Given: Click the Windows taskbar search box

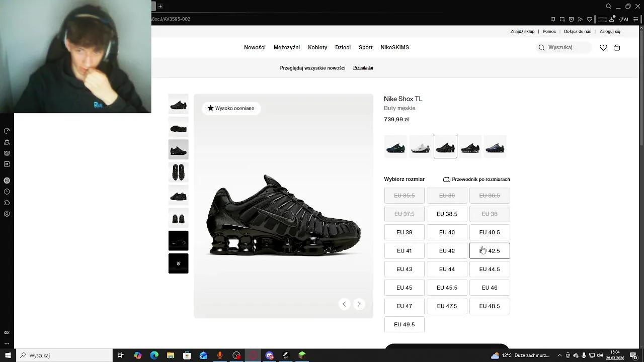Looking at the screenshot, I should pyautogui.click(x=64, y=355).
